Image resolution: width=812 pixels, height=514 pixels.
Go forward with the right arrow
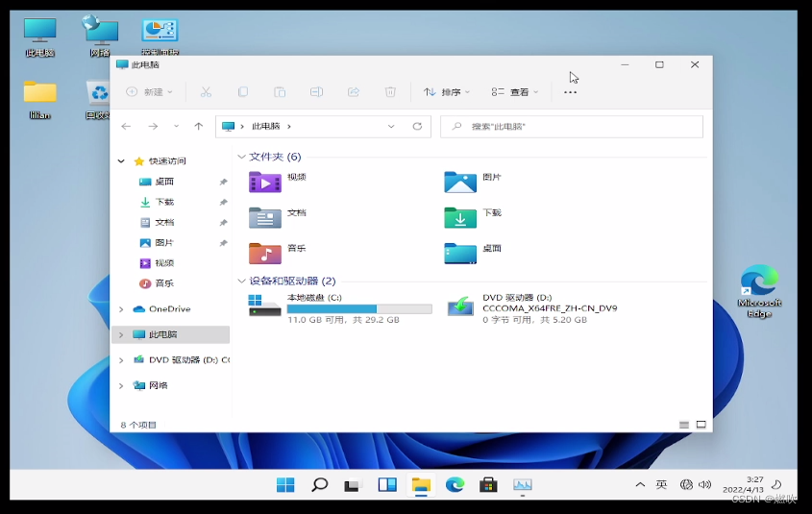[x=153, y=126]
